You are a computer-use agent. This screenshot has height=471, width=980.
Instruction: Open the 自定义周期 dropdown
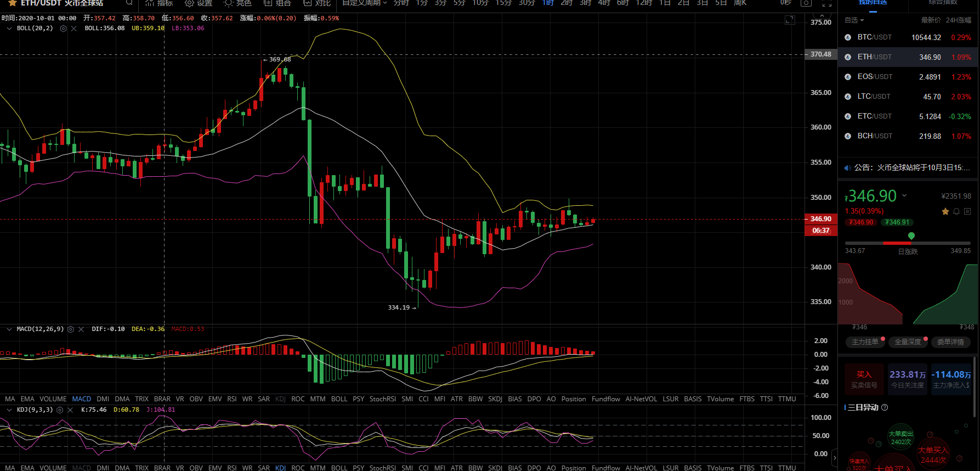[365, 3]
